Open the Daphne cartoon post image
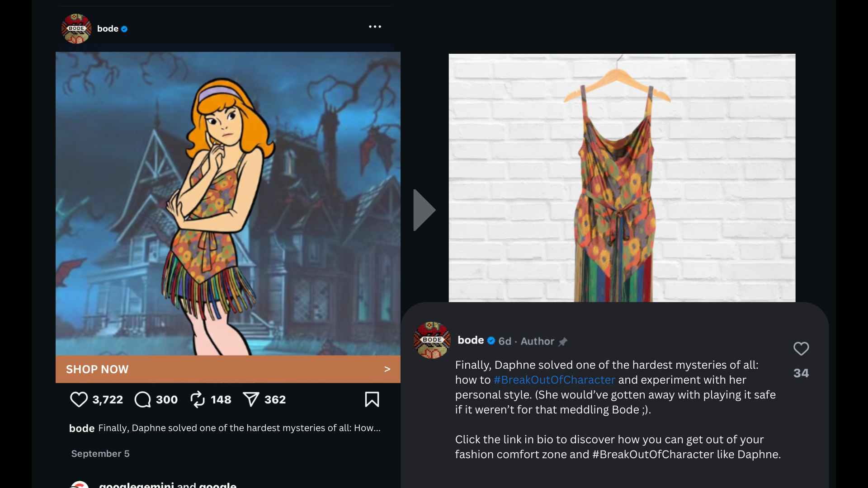Image resolution: width=868 pixels, height=488 pixels. 227,203
